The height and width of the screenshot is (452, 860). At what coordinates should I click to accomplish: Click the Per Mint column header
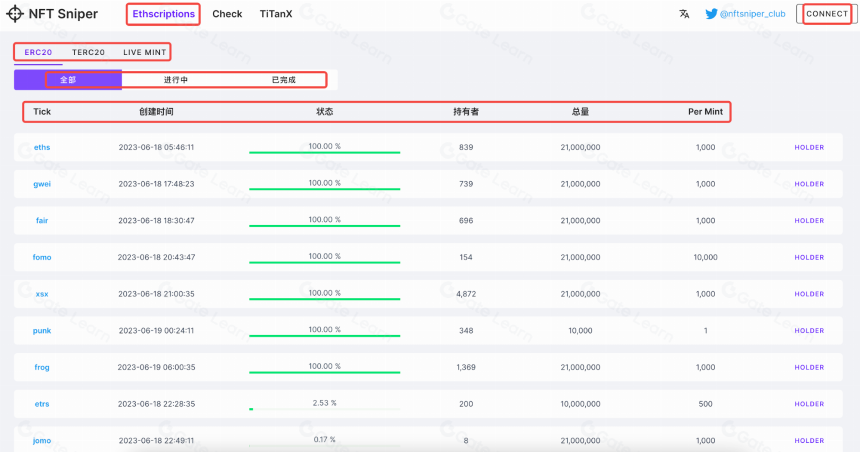(x=705, y=111)
